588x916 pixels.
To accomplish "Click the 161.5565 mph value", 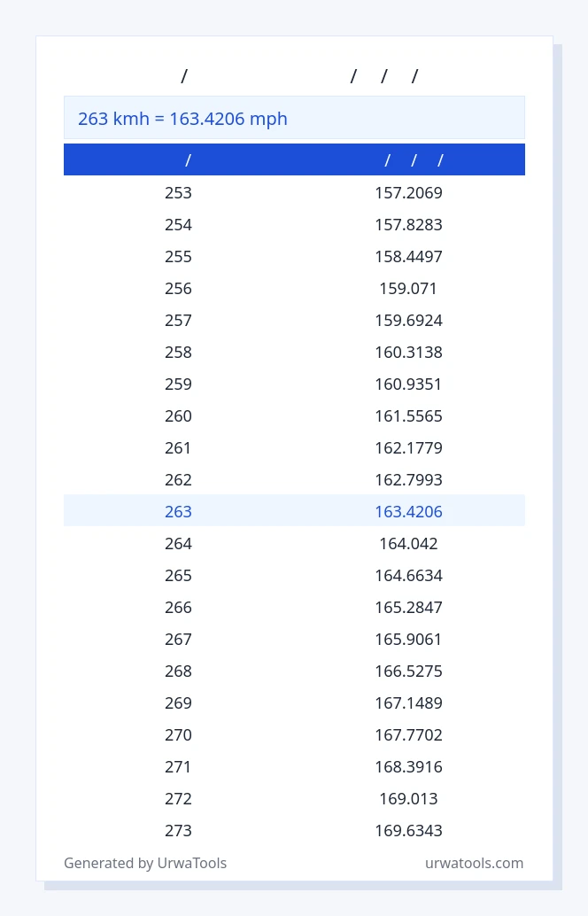I will point(409,416).
